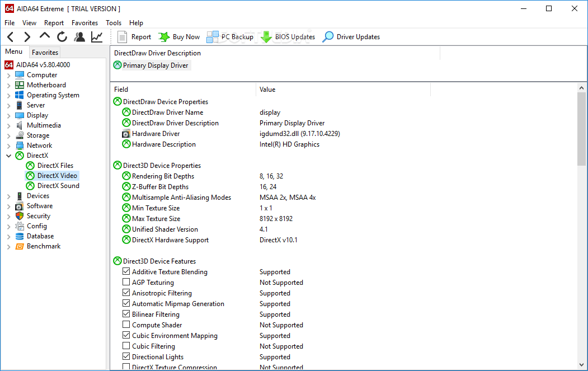Select the Server tower icon
The width and height of the screenshot is (588, 371).
point(20,105)
